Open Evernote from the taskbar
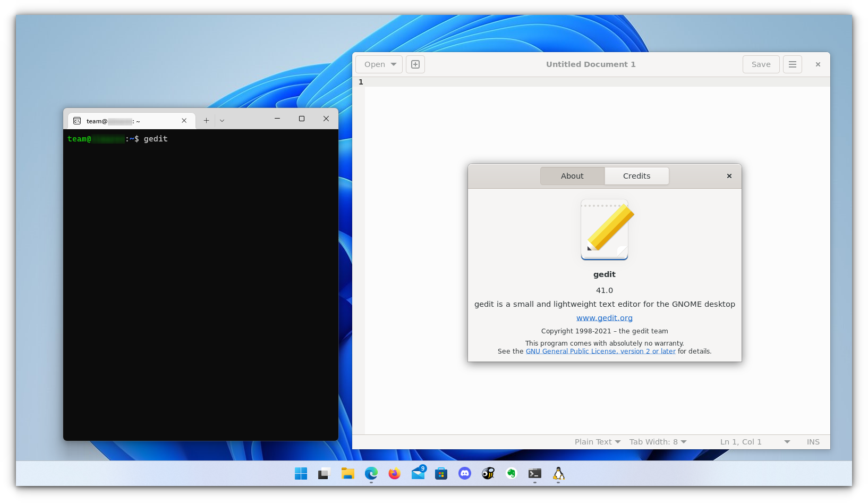Screen dimensions: 868x503 (511, 473)
